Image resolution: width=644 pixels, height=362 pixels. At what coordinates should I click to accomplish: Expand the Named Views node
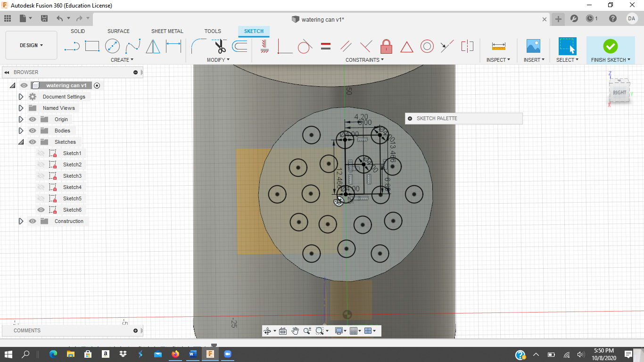click(21, 108)
